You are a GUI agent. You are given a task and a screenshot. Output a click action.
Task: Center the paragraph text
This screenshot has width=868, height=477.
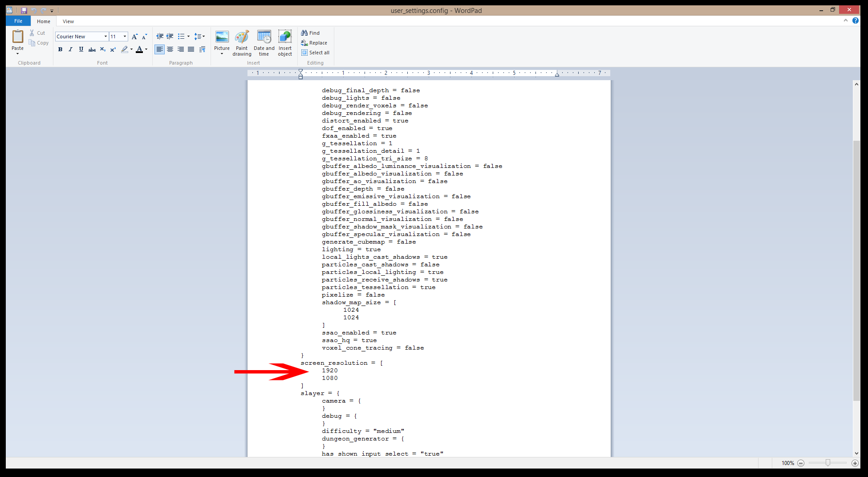click(170, 49)
